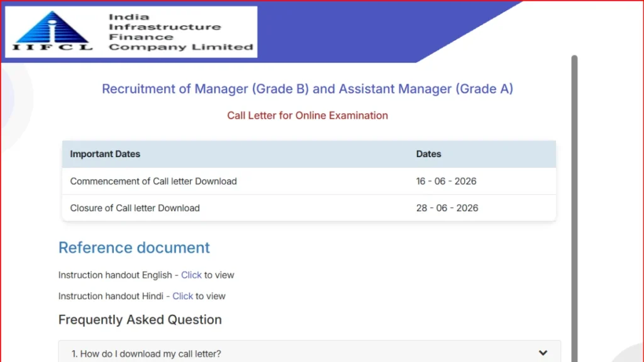Expand the 'How do I download my call letter?' chevron
Screen dimensions: 644x362
click(x=543, y=353)
